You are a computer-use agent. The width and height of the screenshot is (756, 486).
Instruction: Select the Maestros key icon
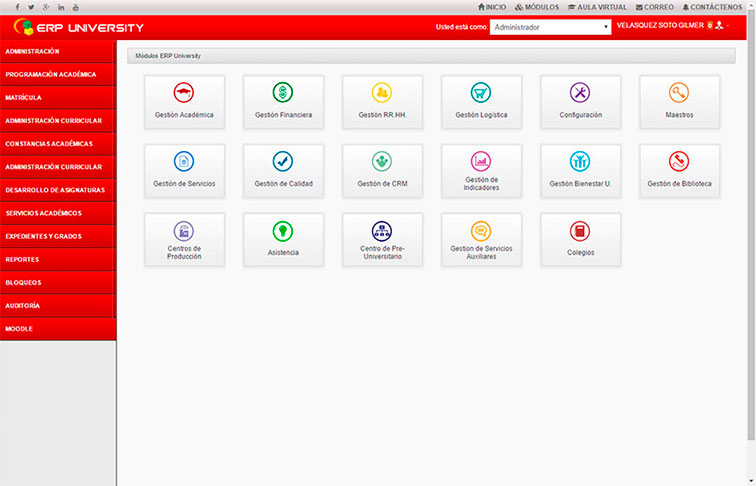679,93
